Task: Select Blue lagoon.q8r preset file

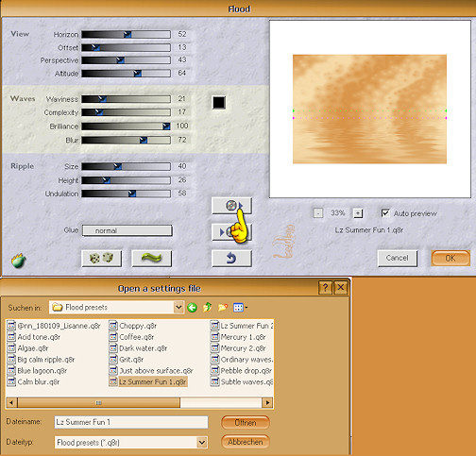Action: click(37, 371)
